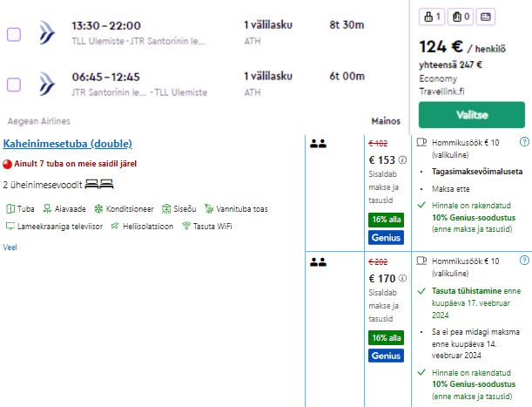
Task: Check the 13:30–22:00 outbound flight checkbox
Action: [x=14, y=35]
